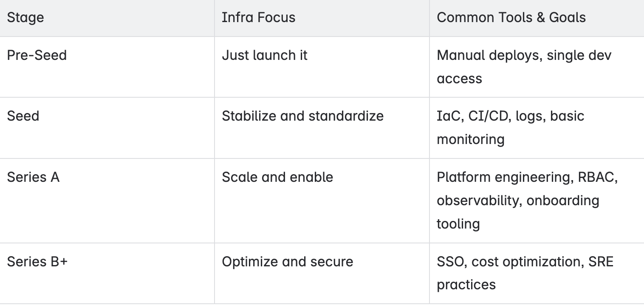Select the Pre-Seed stage cell
644x305 pixels.
point(107,67)
